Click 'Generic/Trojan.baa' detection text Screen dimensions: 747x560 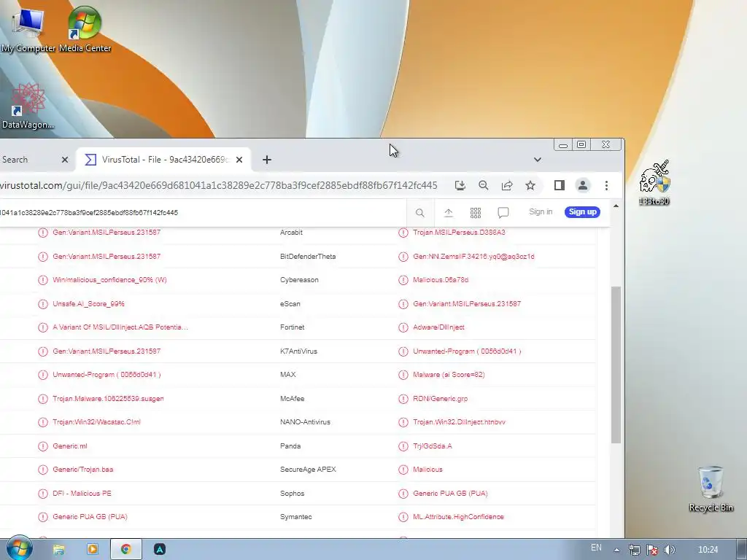(x=83, y=469)
